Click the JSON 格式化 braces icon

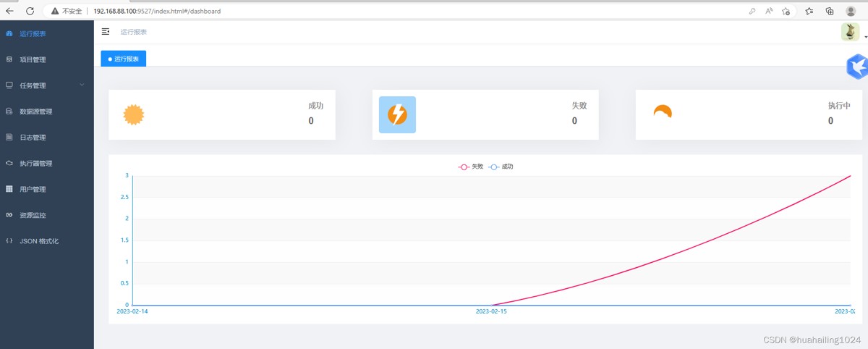[x=9, y=241]
